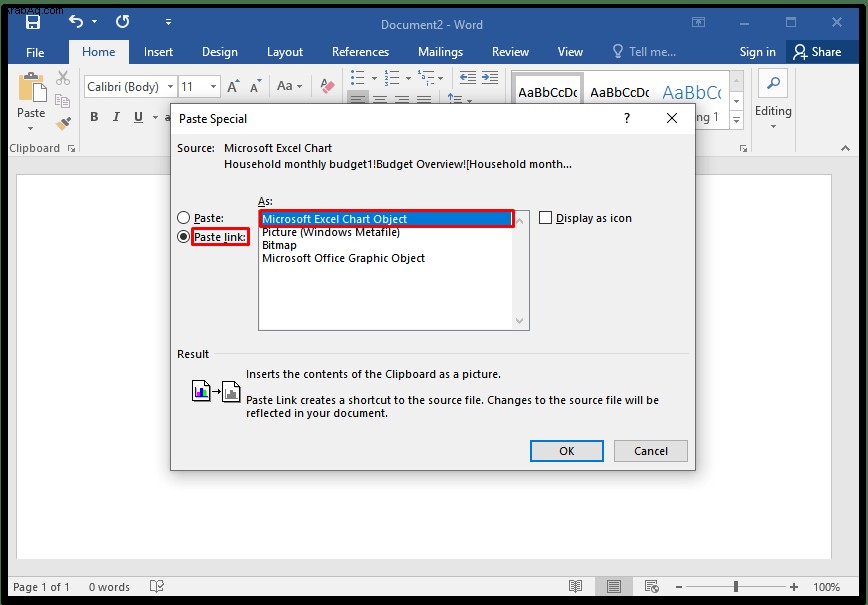Click the Undo arrow icon

[76, 22]
